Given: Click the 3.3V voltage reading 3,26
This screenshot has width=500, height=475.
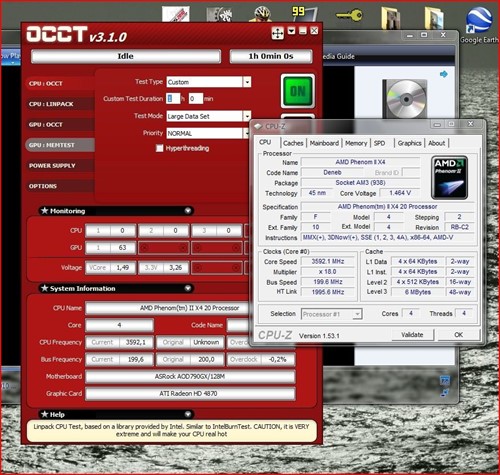Looking at the screenshot, I should point(176,268).
